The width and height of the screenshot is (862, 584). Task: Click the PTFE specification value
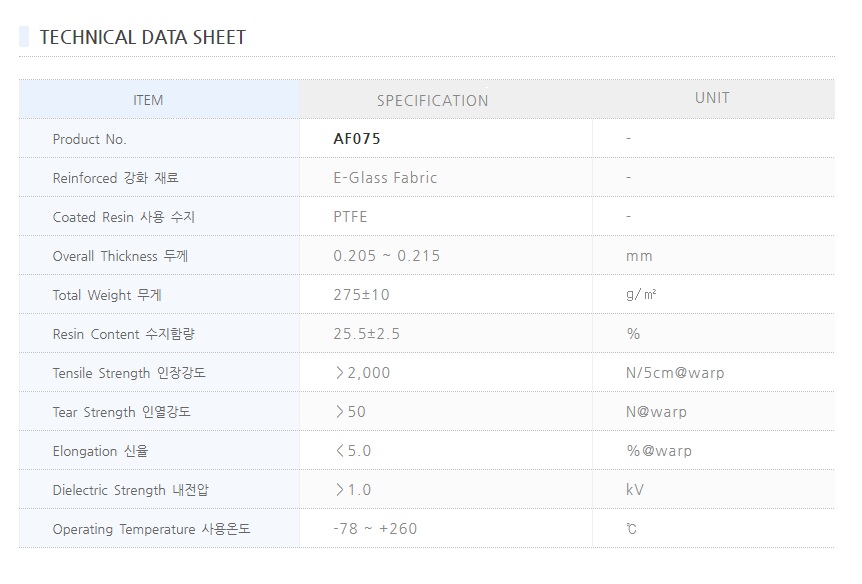[x=350, y=217]
